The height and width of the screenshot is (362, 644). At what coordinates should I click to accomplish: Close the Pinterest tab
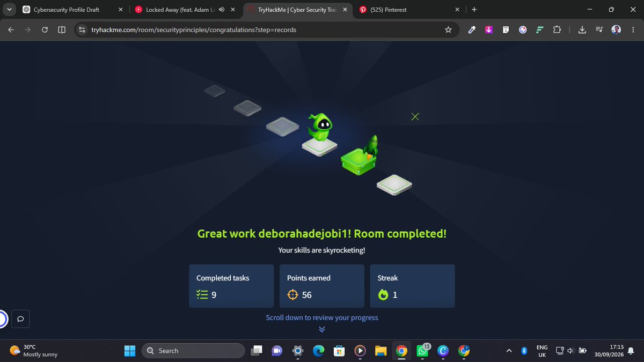pyautogui.click(x=457, y=10)
